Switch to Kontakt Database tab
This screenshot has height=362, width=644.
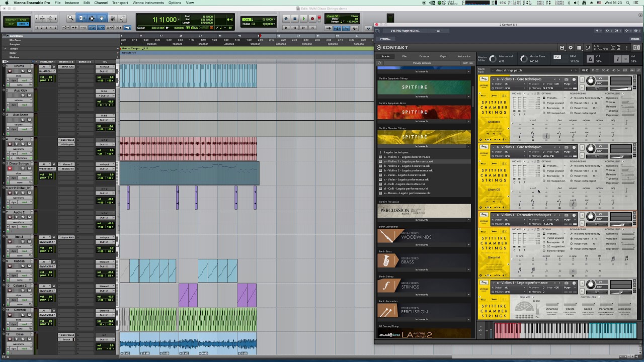coord(424,56)
